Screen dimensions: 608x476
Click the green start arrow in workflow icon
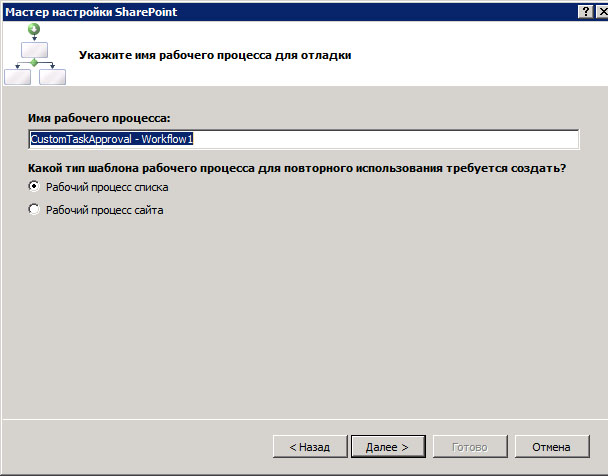point(34,29)
